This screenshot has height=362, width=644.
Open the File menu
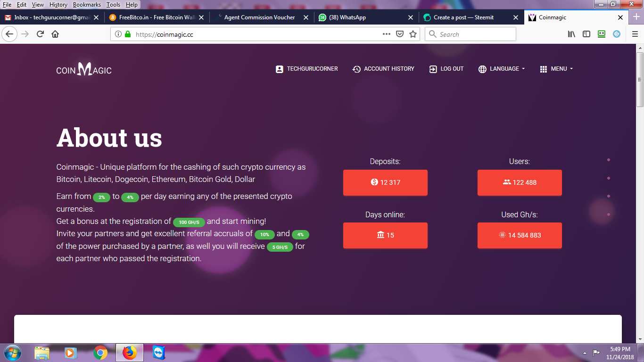pyautogui.click(x=8, y=4)
